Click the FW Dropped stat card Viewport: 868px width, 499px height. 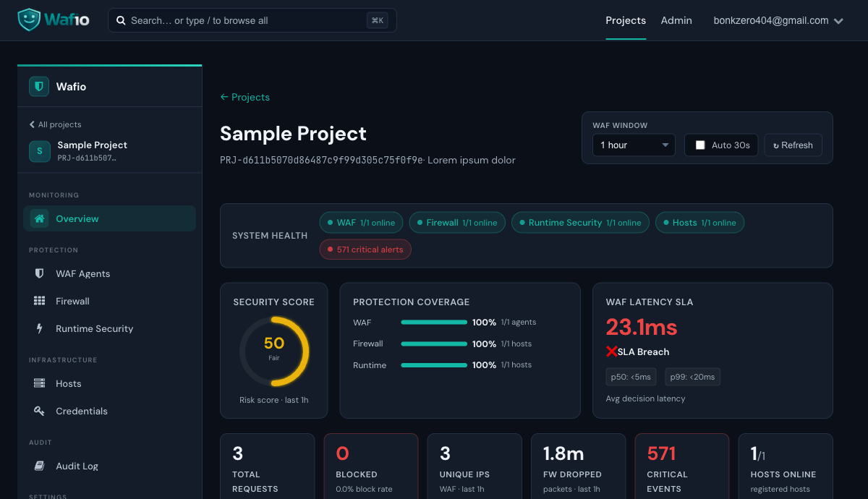(578, 466)
